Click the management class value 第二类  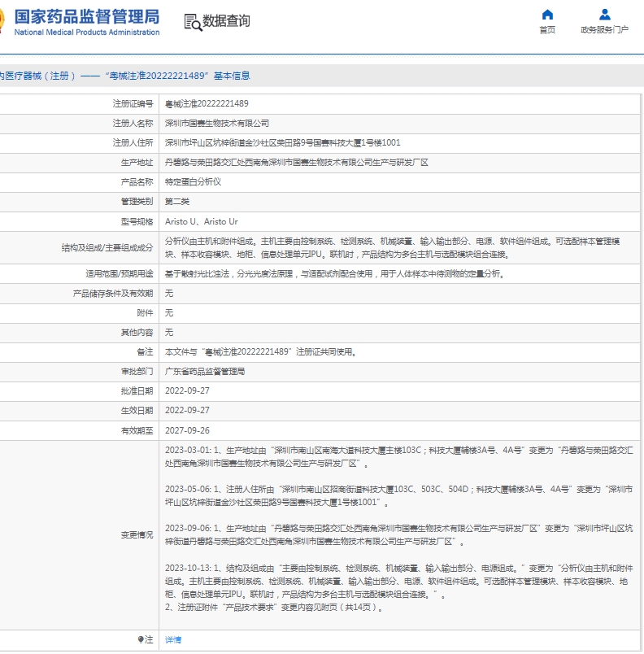pos(177,202)
